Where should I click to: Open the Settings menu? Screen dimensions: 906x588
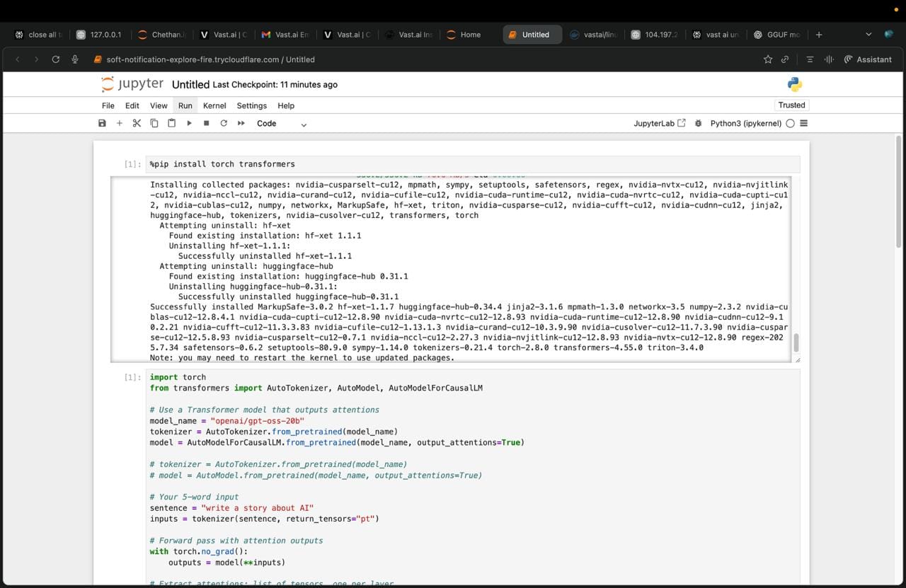(251, 105)
